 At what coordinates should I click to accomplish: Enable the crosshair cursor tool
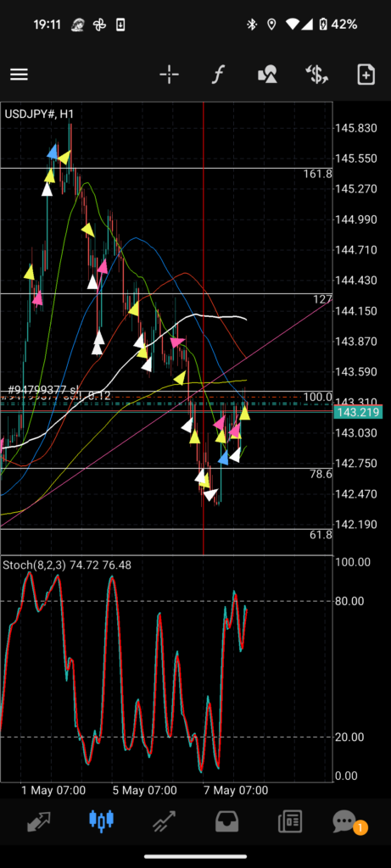[169, 75]
